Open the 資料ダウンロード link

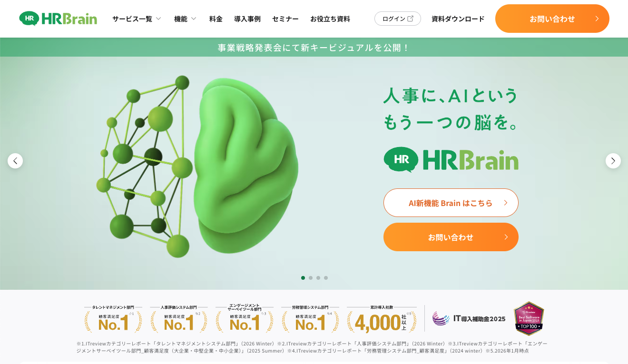tap(457, 19)
